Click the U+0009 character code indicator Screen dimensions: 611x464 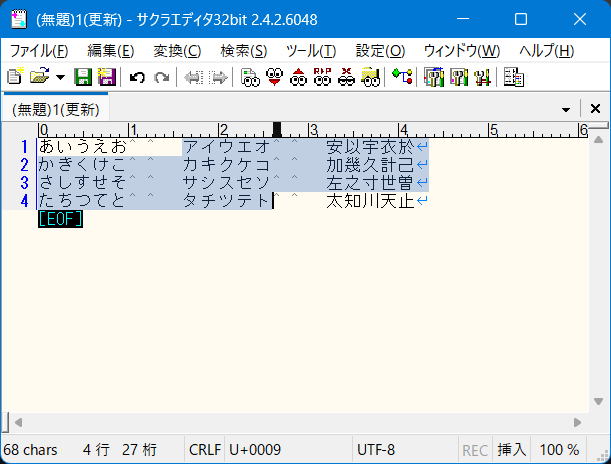click(255, 450)
